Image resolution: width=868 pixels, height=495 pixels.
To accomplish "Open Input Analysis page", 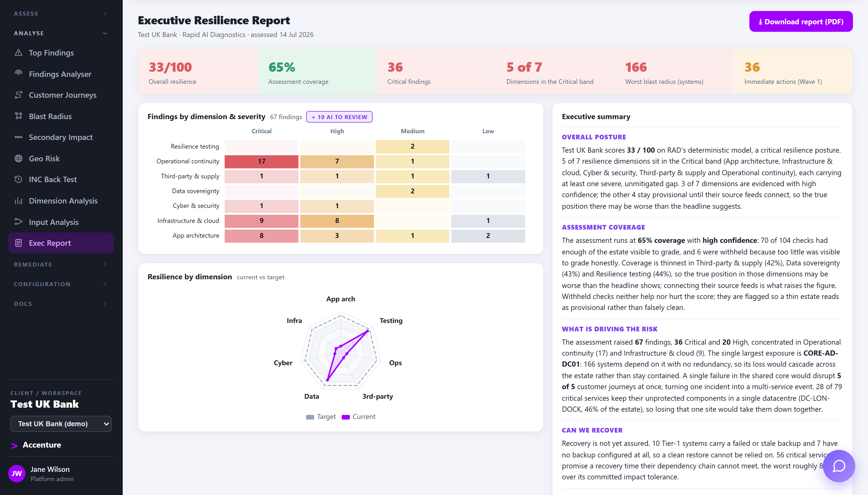I will pos(61,222).
